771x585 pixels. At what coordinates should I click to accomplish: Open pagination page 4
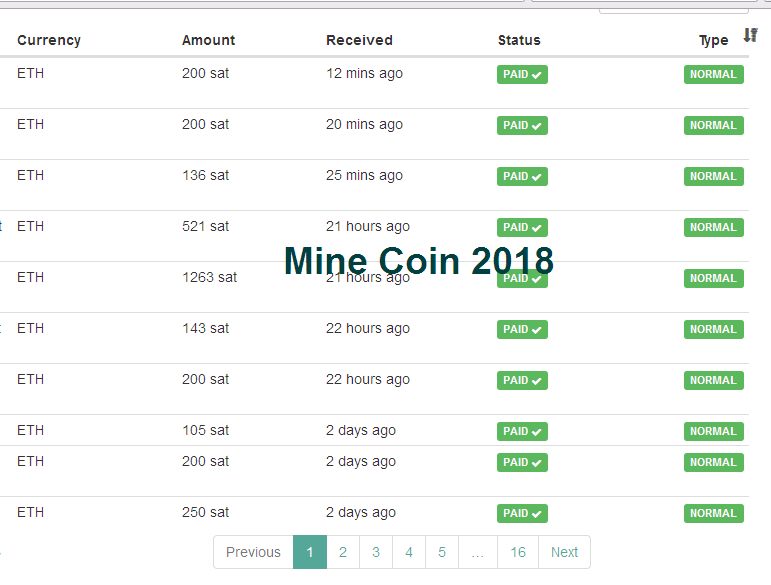point(409,552)
